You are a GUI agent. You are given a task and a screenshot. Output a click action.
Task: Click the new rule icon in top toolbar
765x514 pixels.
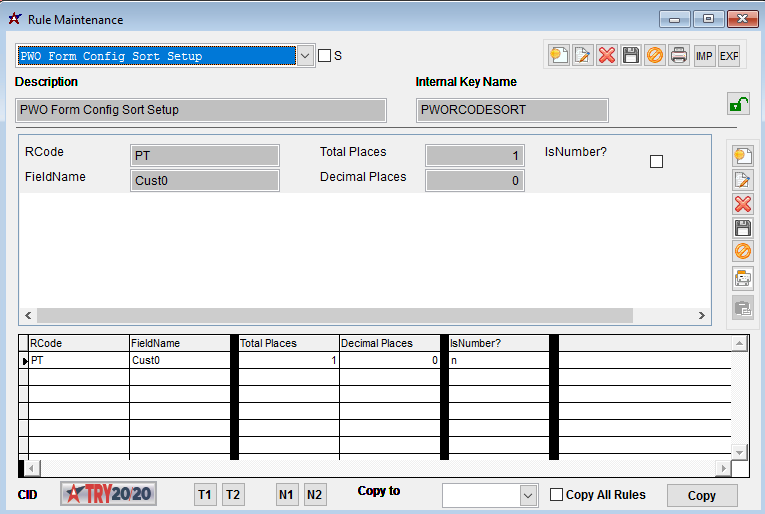(x=559, y=56)
